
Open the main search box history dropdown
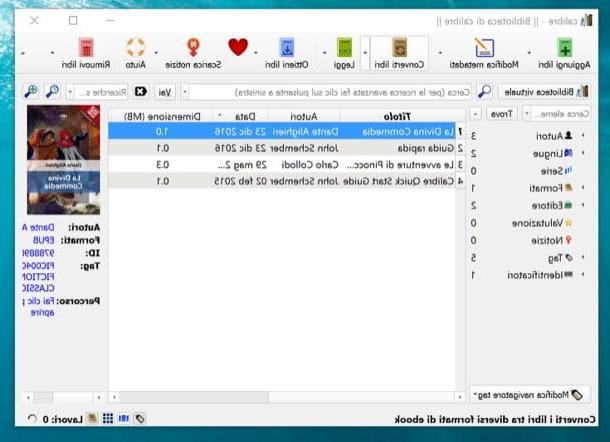185,92
